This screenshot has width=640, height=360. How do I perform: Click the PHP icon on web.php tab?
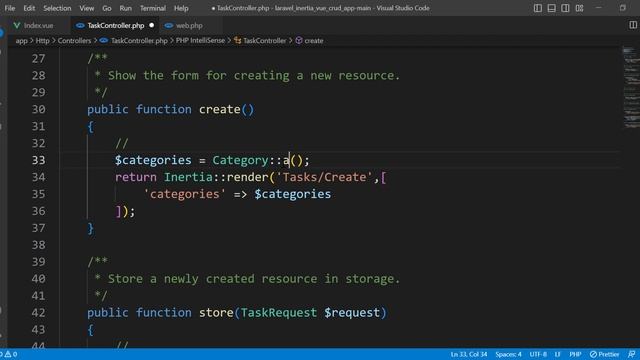click(169, 25)
